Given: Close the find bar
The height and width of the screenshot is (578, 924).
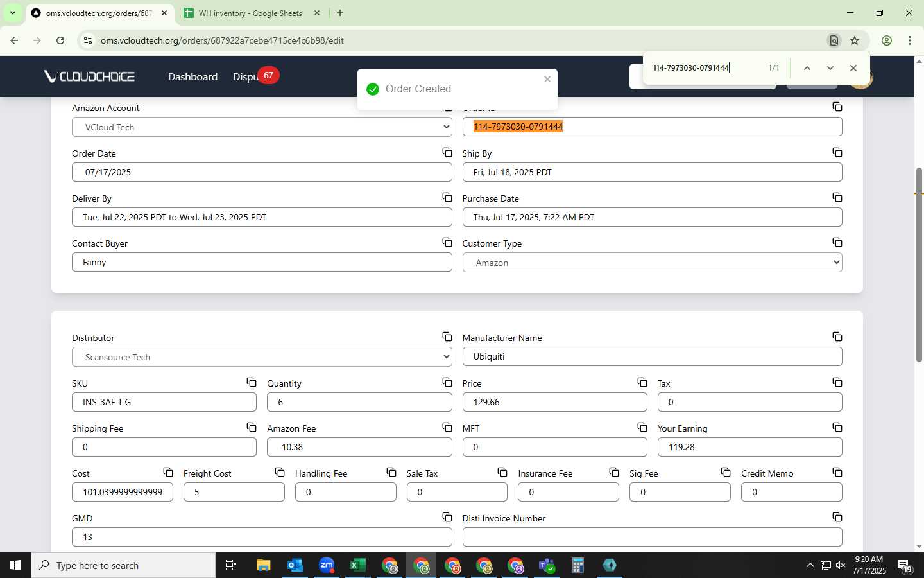Looking at the screenshot, I should 853,67.
